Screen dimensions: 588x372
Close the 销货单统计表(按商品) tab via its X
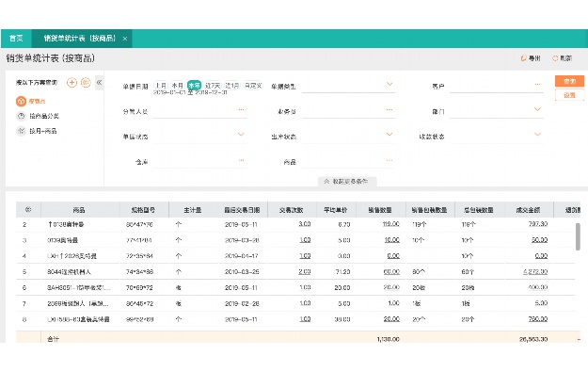click(125, 39)
